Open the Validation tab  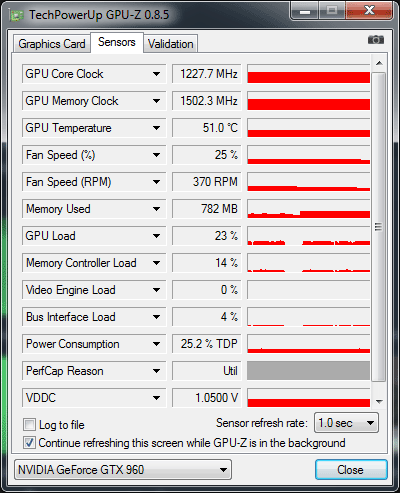pyautogui.click(x=171, y=44)
